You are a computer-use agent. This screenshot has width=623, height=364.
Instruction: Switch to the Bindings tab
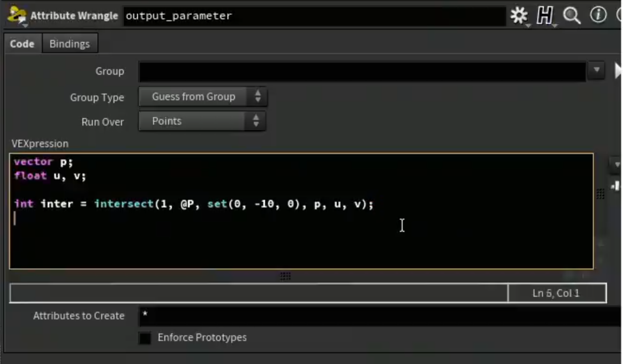[70, 44]
